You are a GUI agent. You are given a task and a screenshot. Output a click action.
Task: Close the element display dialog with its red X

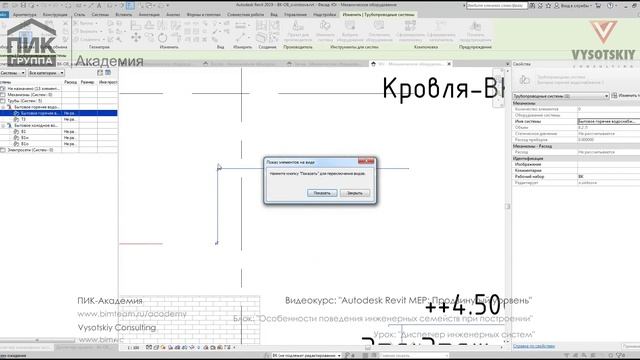coord(366,162)
